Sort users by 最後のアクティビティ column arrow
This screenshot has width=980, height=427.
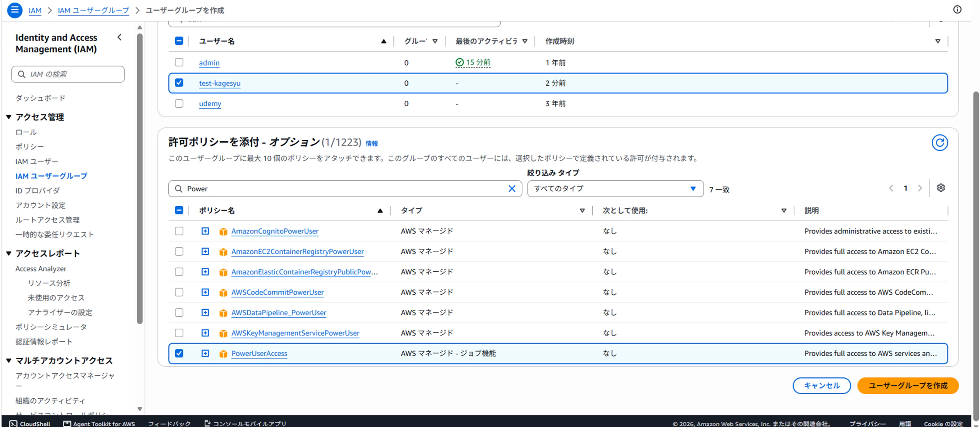[x=525, y=41]
